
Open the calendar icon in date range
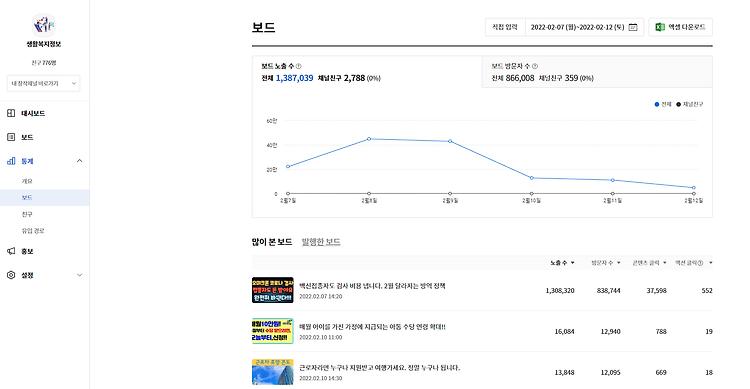(x=633, y=27)
